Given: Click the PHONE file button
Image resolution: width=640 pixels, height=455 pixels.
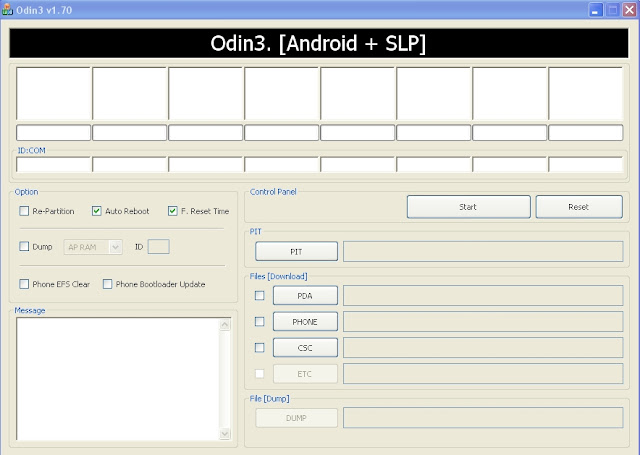Looking at the screenshot, I should [305, 322].
